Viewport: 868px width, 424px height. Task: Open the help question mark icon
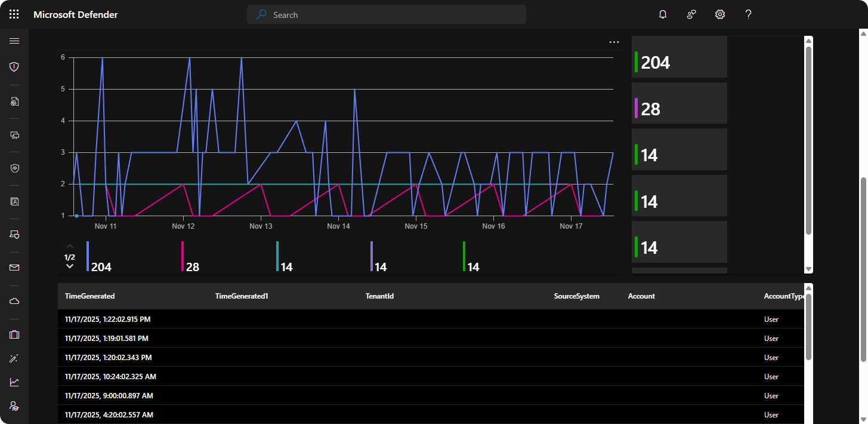pos(749,14)
